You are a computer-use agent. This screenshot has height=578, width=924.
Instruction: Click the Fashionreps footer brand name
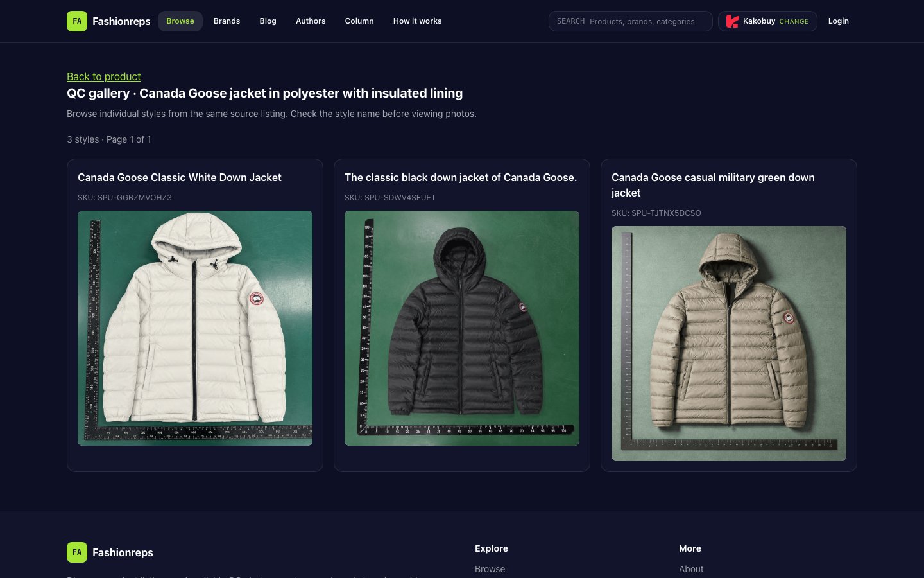point(123,552)
